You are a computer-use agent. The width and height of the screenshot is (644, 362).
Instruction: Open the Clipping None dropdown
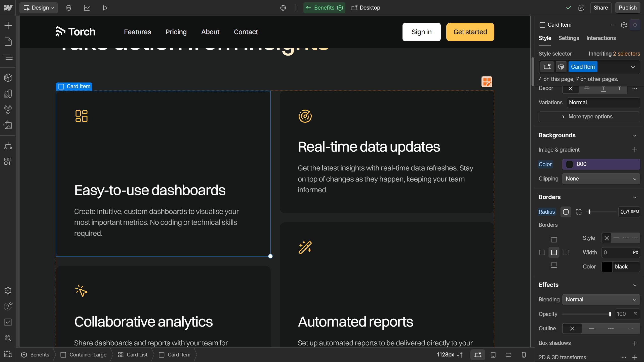(601, 179)
